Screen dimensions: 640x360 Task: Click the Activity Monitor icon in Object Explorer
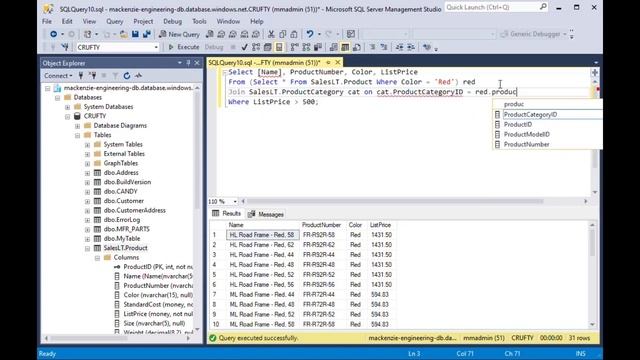[138, 76]
